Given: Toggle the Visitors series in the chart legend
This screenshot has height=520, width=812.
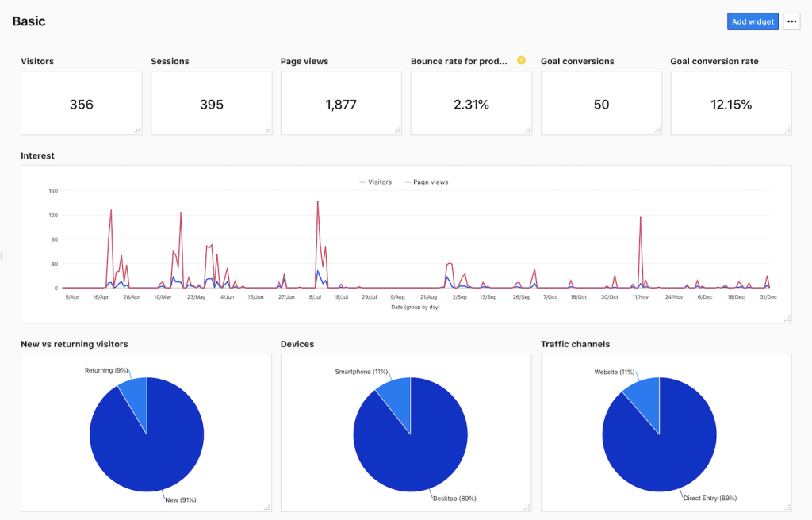Looking at the screenshot, I should pos(375,182).
